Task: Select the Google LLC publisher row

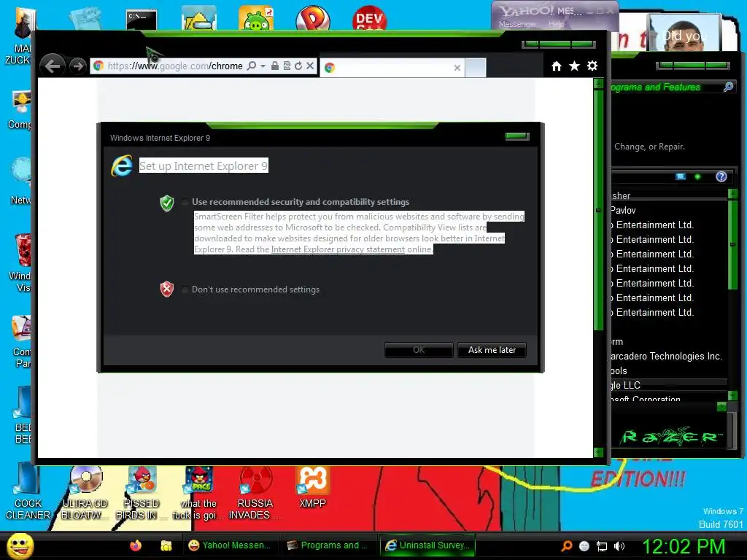Action: 669,385
